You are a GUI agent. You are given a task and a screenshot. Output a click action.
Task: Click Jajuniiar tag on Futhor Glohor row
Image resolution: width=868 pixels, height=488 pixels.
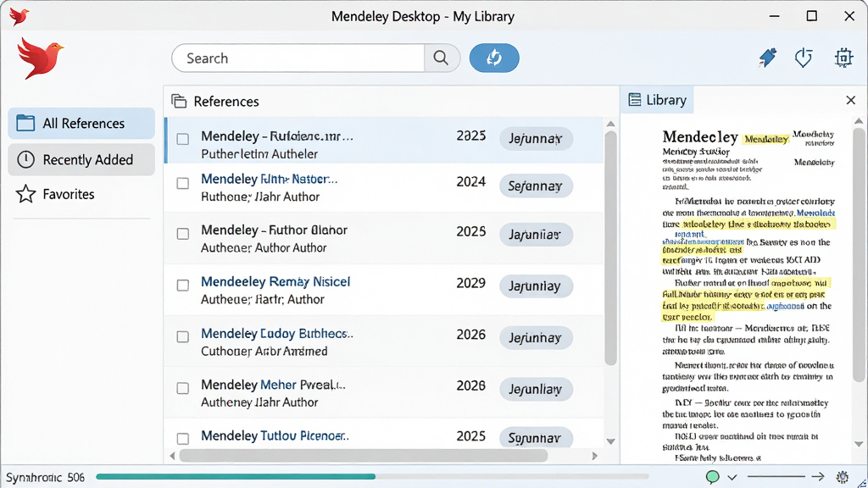pyautogui.click(x=536, y=235)
